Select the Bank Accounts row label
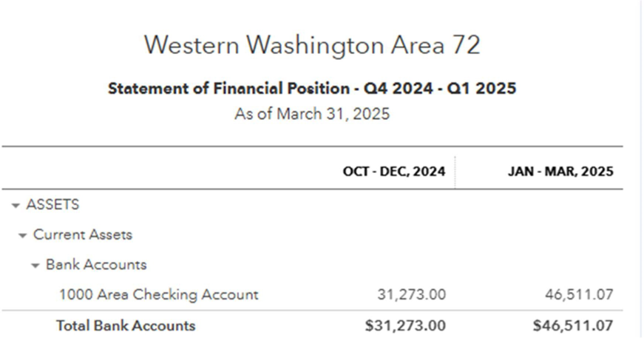The height and width of the screenshot is (338, 644). [96, 265]
